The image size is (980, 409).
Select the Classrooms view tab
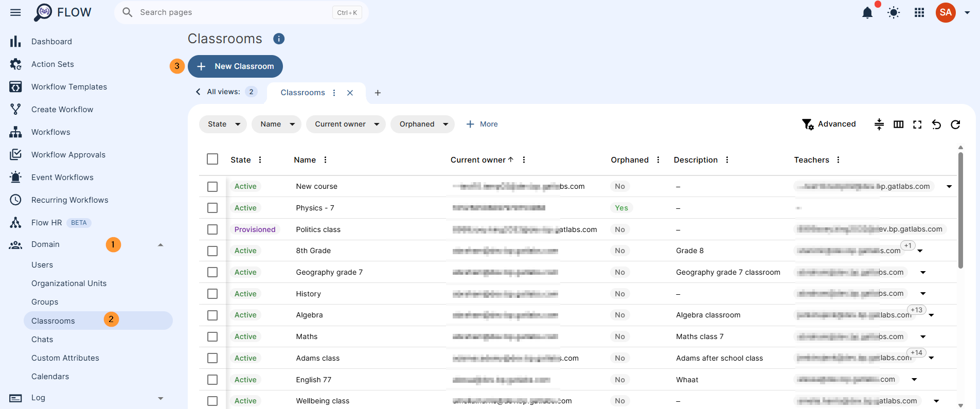click(302, 93)
